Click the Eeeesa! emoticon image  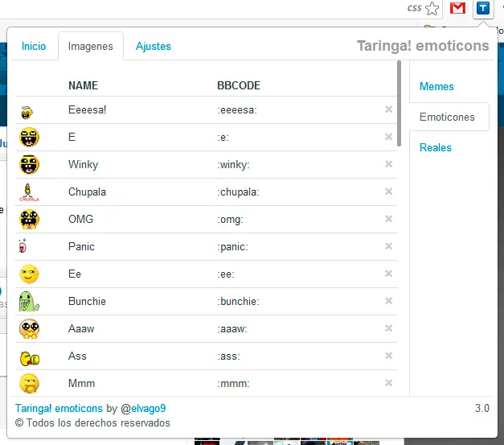(27, 113)
